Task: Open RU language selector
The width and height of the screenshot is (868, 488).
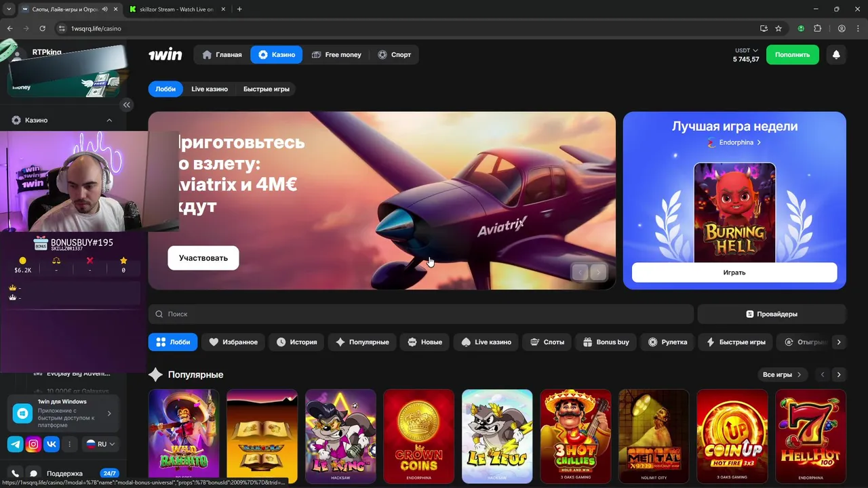Action: [x=100, y=444]
